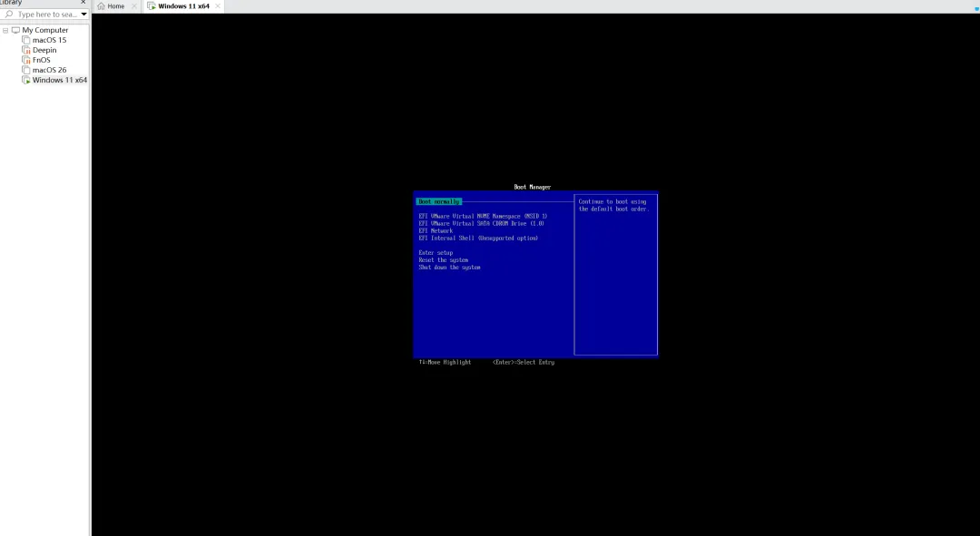Open the library search filter dropdown arrow
Image resolution: width=980 pixels, height=536 pixels.
(83, 14)
